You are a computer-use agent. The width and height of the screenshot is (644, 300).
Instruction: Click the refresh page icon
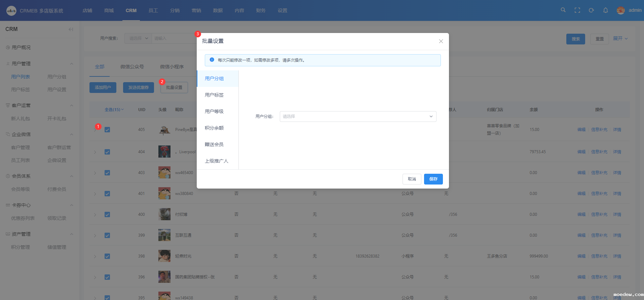591,10
